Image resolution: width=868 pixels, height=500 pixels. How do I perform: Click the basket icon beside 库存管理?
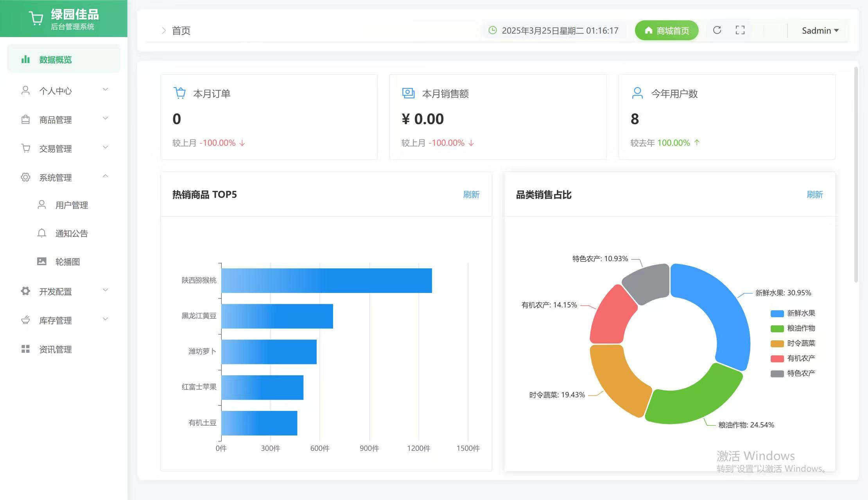coord(25,320)
